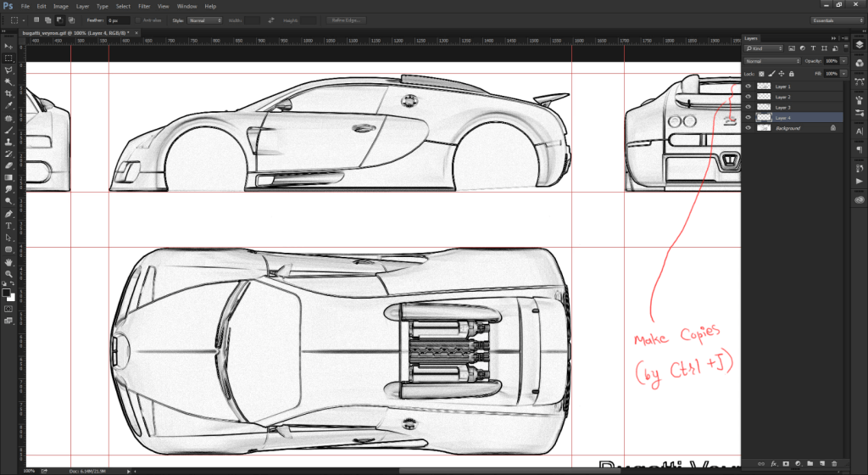Select the Magic Wand tool
Screen dimensions: 868x475
pos(8,82)
